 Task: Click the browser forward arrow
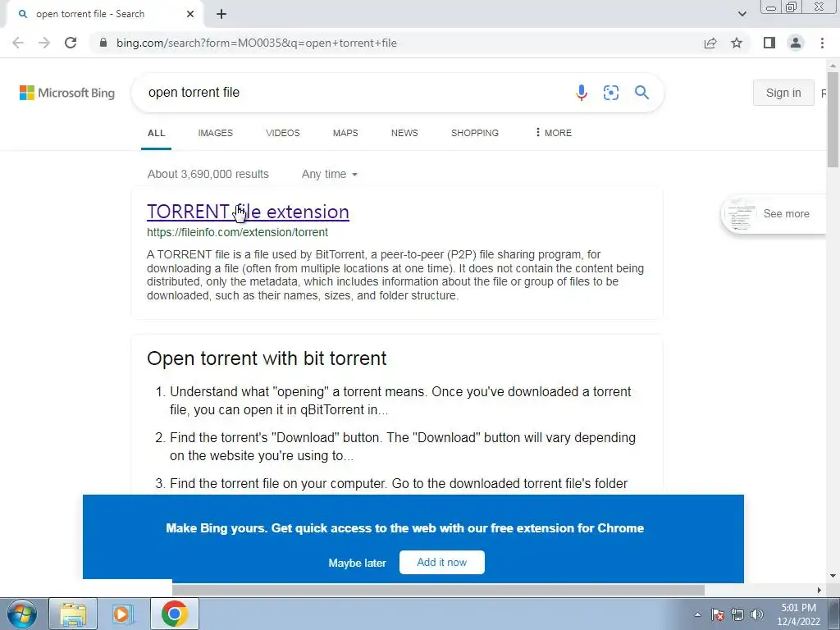[44, 43]
